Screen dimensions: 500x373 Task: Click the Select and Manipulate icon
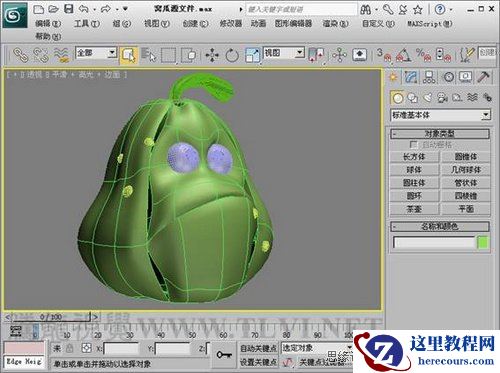pyautogui.click(x=339, y=55)
